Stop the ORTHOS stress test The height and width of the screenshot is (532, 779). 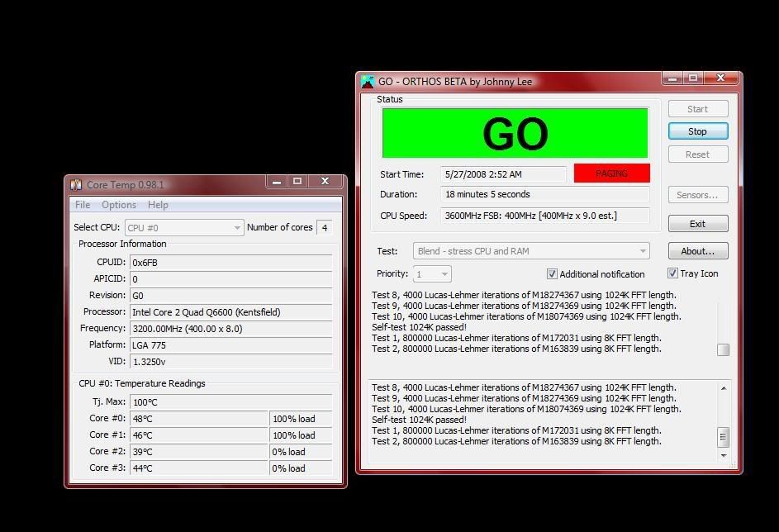pos(698,131)
